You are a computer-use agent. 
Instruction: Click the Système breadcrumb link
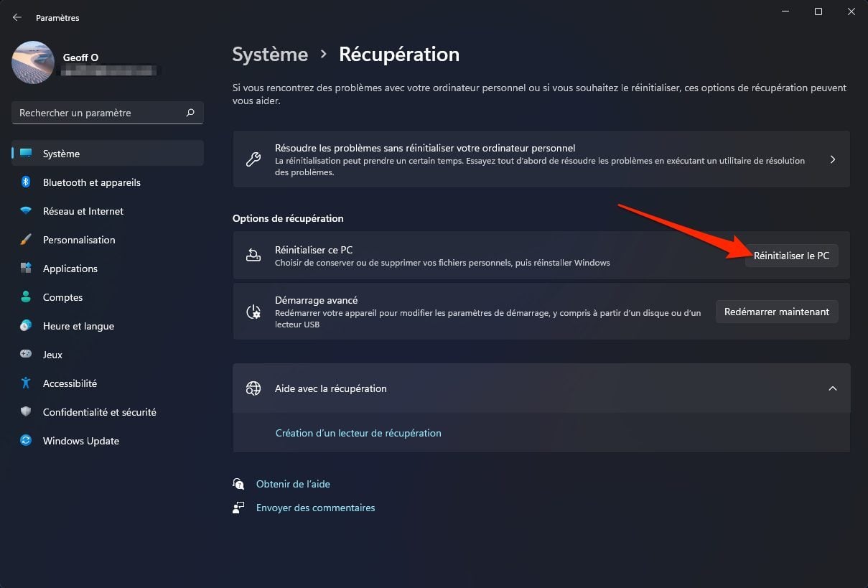[270, 55]
